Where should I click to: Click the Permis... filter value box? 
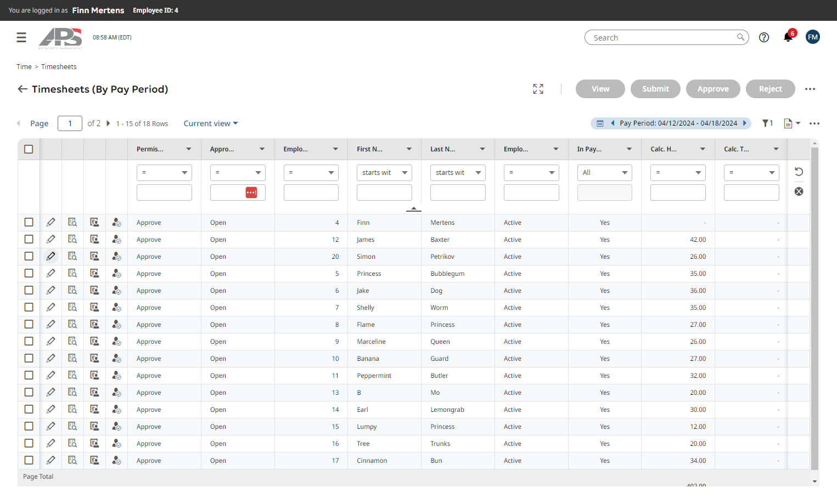pos(164,192)
